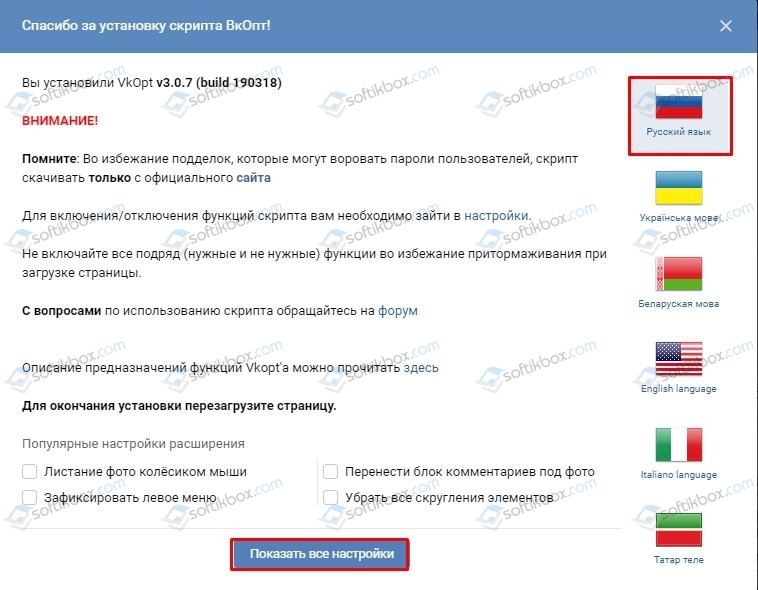The height and width of the screenshot is (590, 758).
Task: Check 'Перенести блок комментариев под фото'
Action: tap(330, 471)
